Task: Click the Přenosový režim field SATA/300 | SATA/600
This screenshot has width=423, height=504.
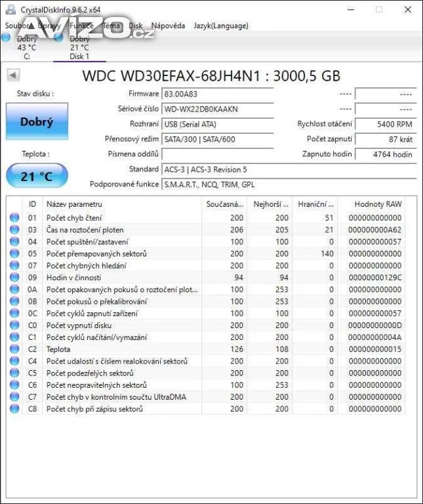Action: (218, 140)
